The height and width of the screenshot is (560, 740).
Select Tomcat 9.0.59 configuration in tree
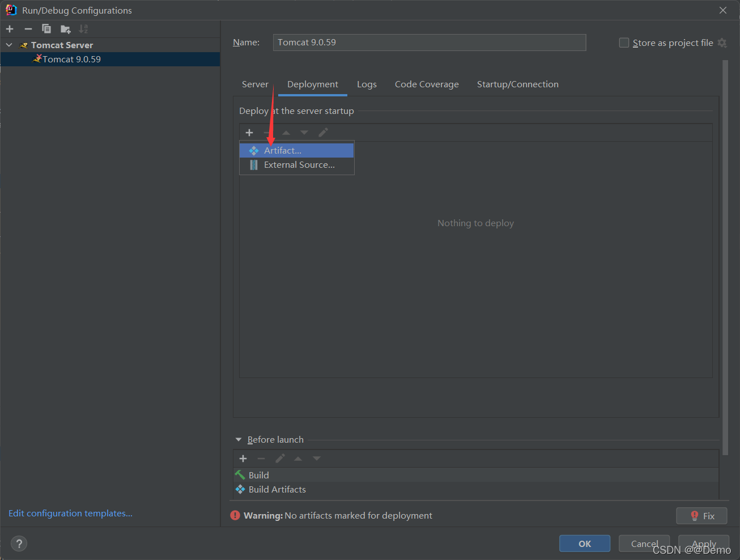110,59
